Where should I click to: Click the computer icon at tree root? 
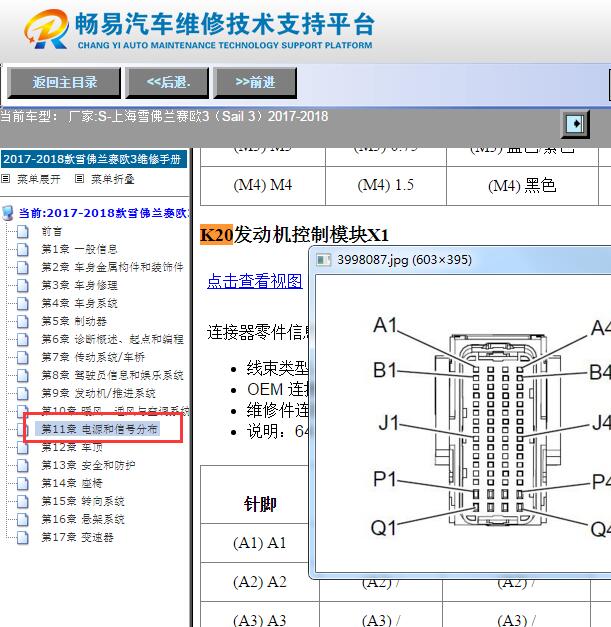point(8,213)
